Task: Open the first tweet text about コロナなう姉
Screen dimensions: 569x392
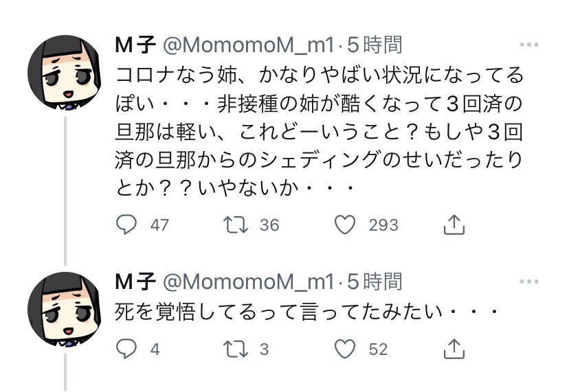Action: coord(319,131)
